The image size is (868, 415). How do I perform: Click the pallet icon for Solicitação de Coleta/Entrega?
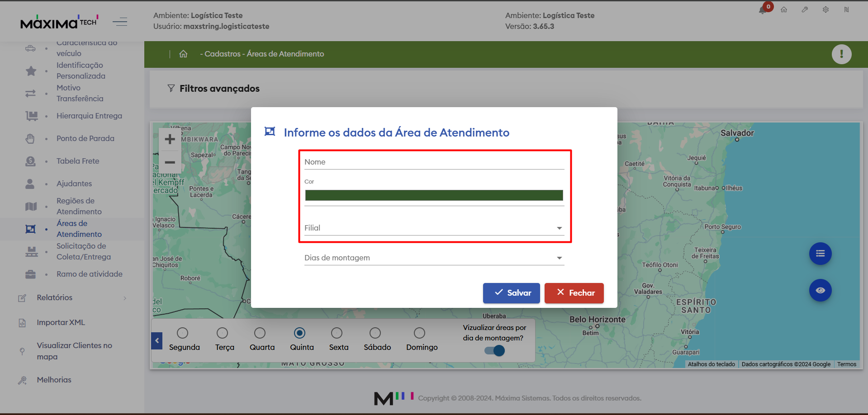pos(32,251)
